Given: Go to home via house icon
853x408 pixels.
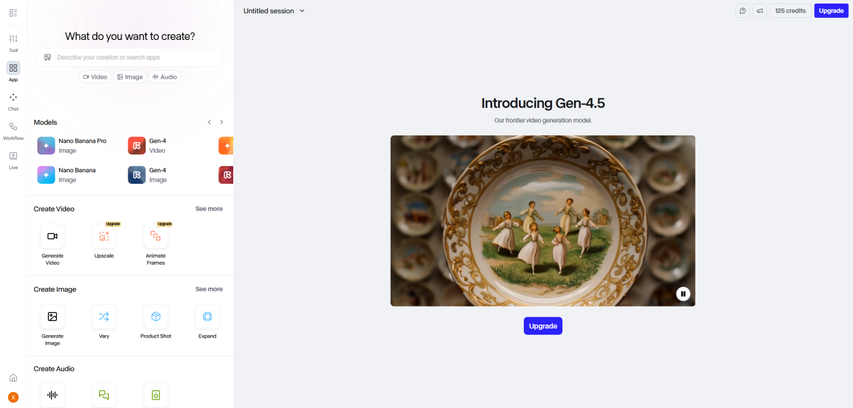Looking at the screenshot, I should [x=13, y=378].
